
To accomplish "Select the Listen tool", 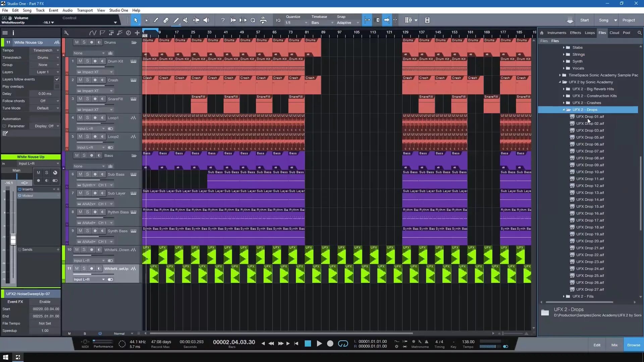I will coord(206,20).
